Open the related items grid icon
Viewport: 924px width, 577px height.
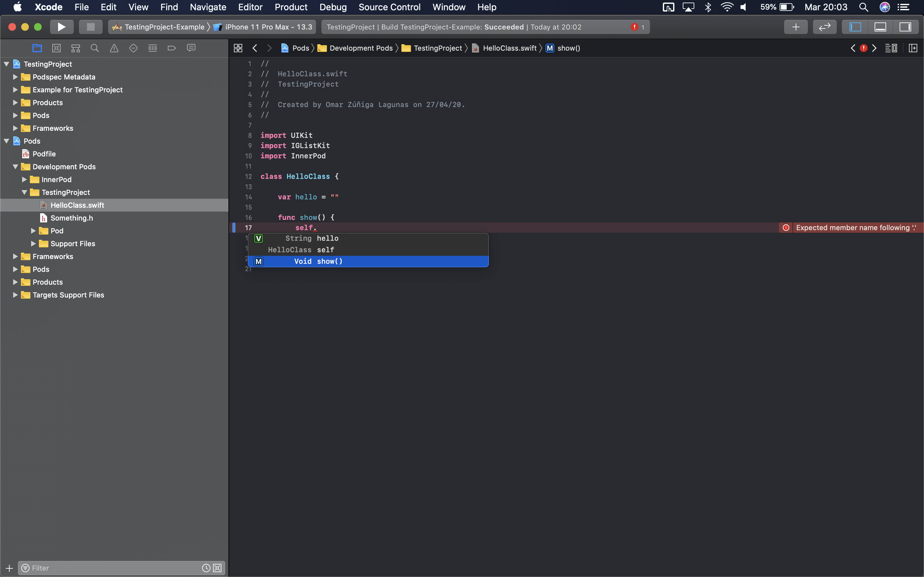[x=238, y=48]
